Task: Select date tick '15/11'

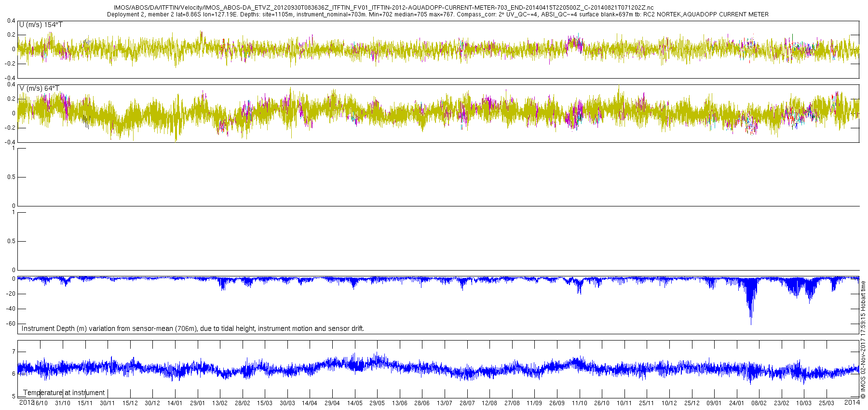Action: (x=85, y=403)
